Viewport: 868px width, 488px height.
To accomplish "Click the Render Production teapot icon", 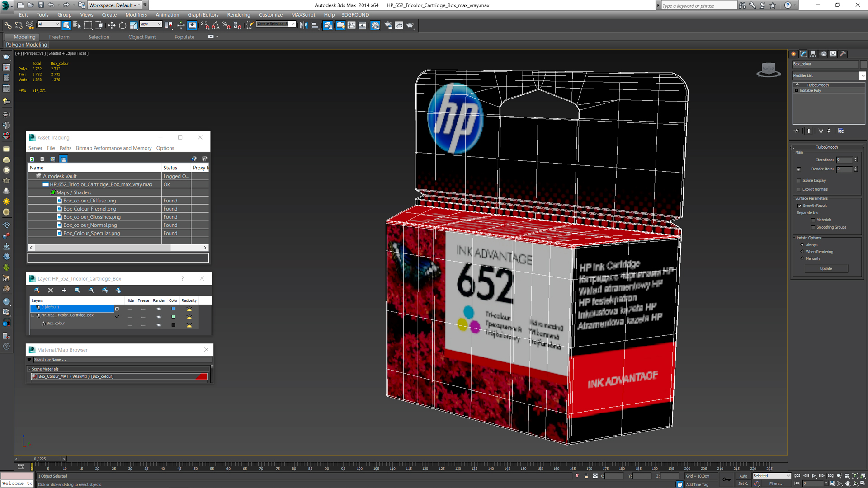I will (x=410, y=25).
